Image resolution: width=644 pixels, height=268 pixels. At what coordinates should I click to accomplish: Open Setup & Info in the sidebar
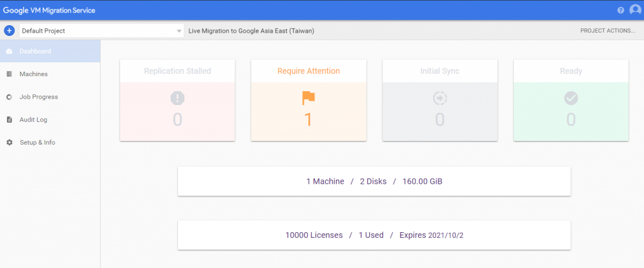50,143
